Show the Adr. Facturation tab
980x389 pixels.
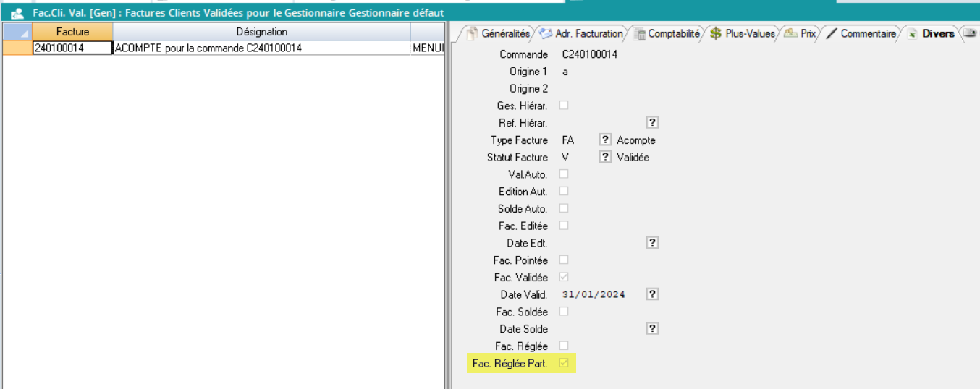[x=582, y=33]
